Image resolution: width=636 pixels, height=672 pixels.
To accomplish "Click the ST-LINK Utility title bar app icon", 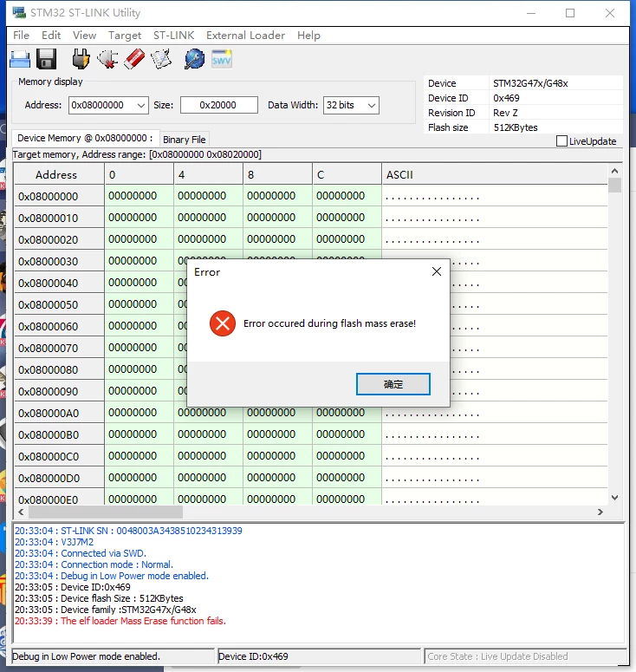I will tap(19, 12).
